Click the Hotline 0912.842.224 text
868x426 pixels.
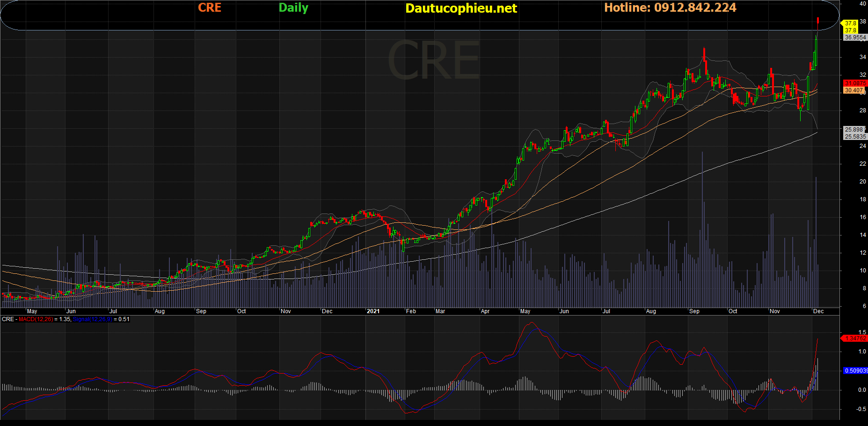[670, 8]
